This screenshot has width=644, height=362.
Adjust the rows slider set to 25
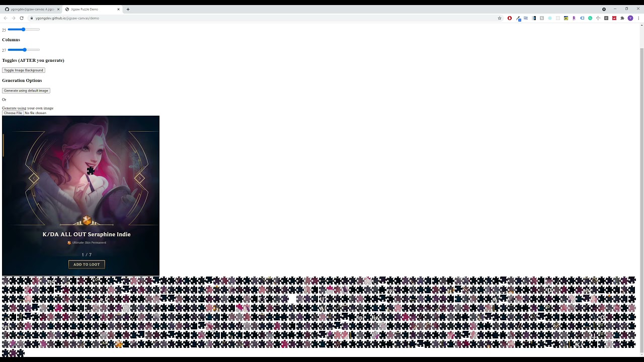[24, 30]
